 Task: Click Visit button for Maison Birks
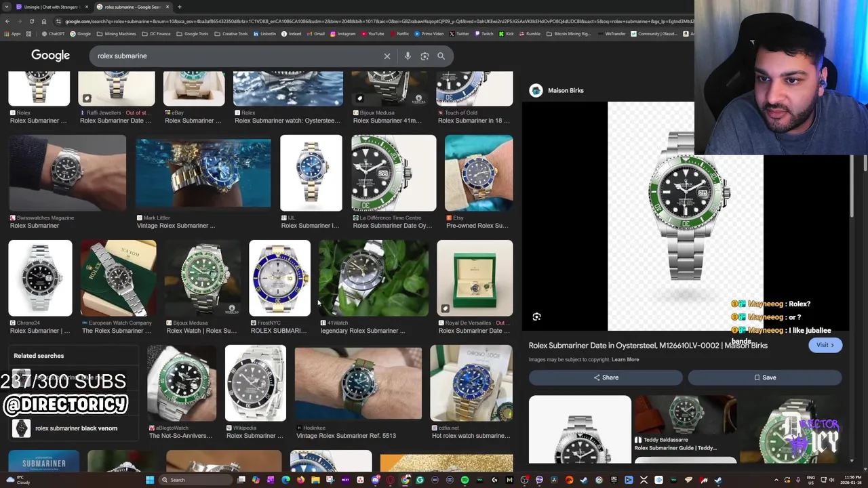[x=825, y=345]
